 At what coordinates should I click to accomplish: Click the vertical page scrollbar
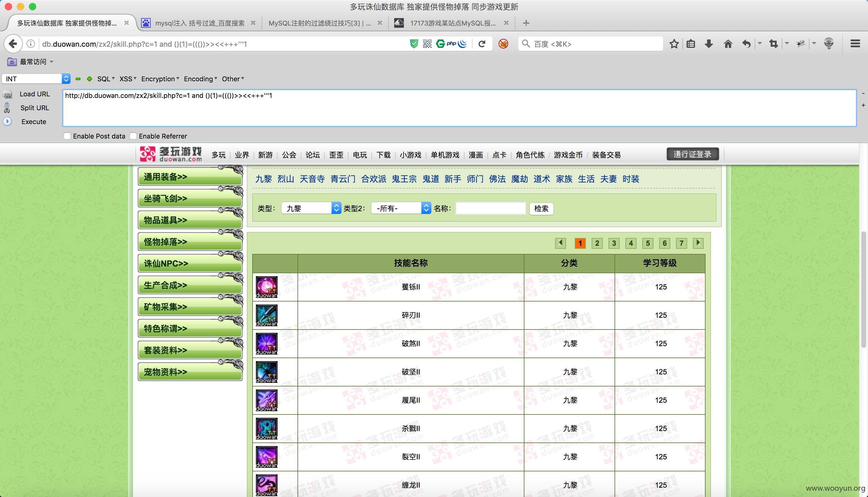click(x=863, y=289)
